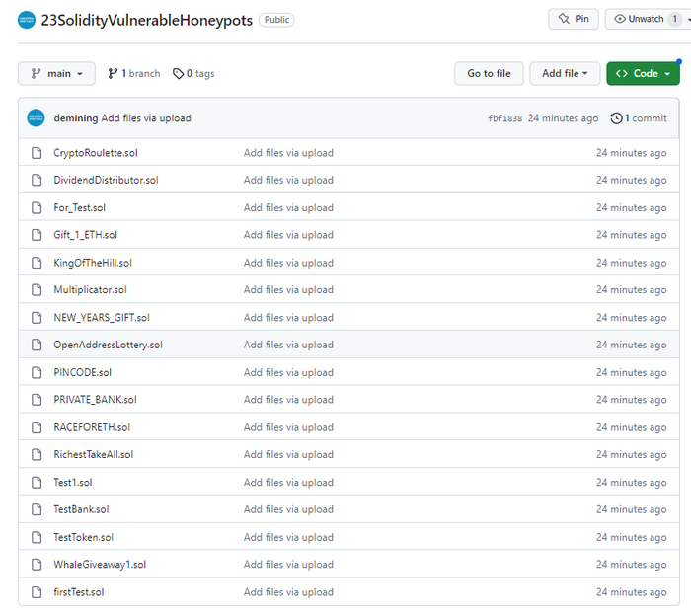691x616 pixels.
Task: Open file OpenAddressLottery.sol
Action: pyautogui.click(x=108, y=345)
